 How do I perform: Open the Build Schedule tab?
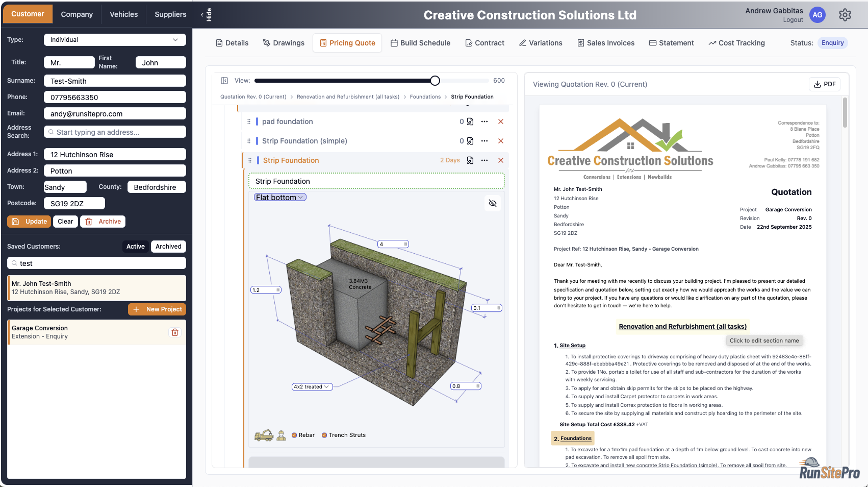pos(420,43)
